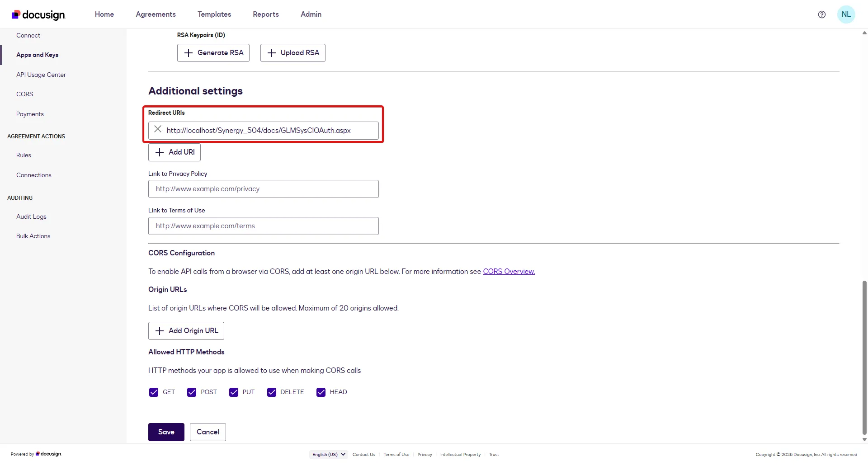The height and width of the screenshot is (466, 868).
Task: Click the Docusign logo
Action: click(x=38, y=14)
